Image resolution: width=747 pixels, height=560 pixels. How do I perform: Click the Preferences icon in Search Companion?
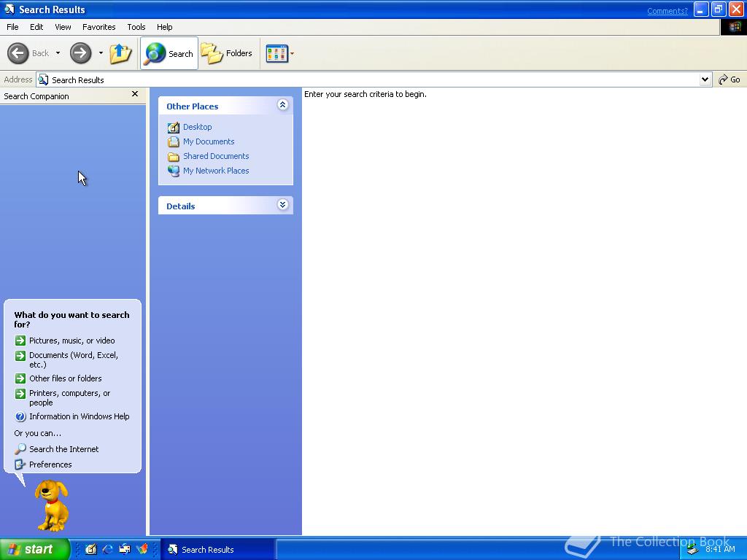[x=20, y=464]
